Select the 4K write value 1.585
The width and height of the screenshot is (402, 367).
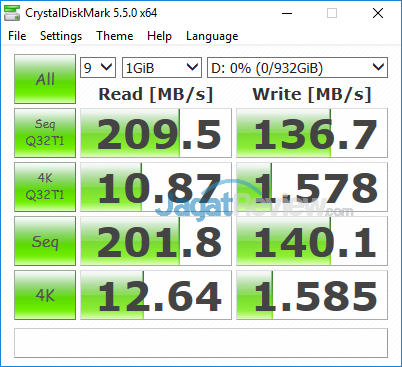312,295
